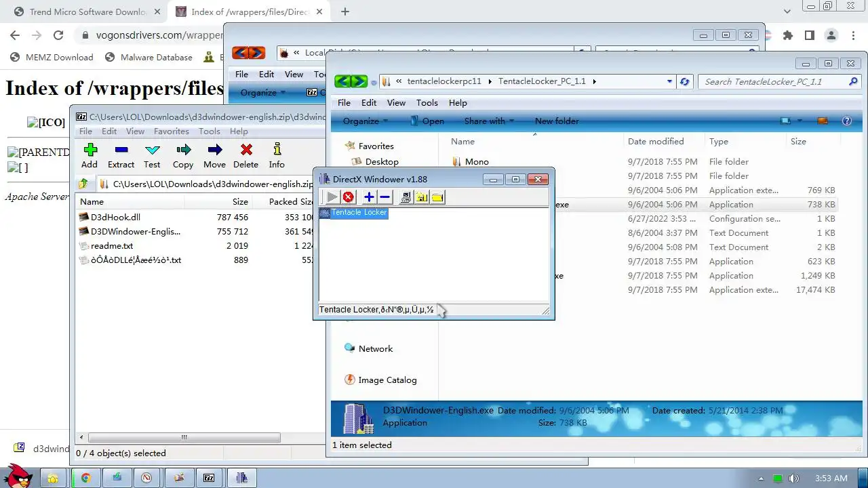Click the red stop icon in DirectX Windower
This screenshot has height=488, width=868.
pyautogui.click(x=349, y=197)
